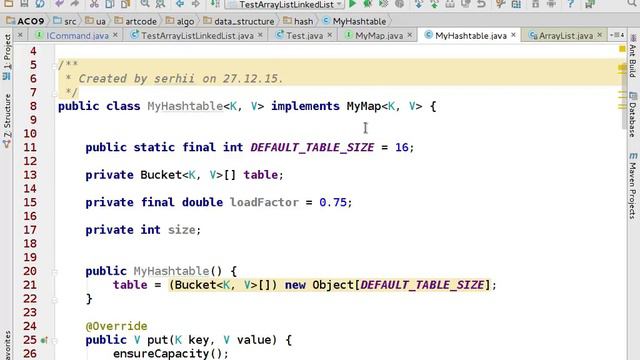The width and height of the screenshot is (640, 360).
Task: Click the VCS Update Project icon
Action: point(419,4)
